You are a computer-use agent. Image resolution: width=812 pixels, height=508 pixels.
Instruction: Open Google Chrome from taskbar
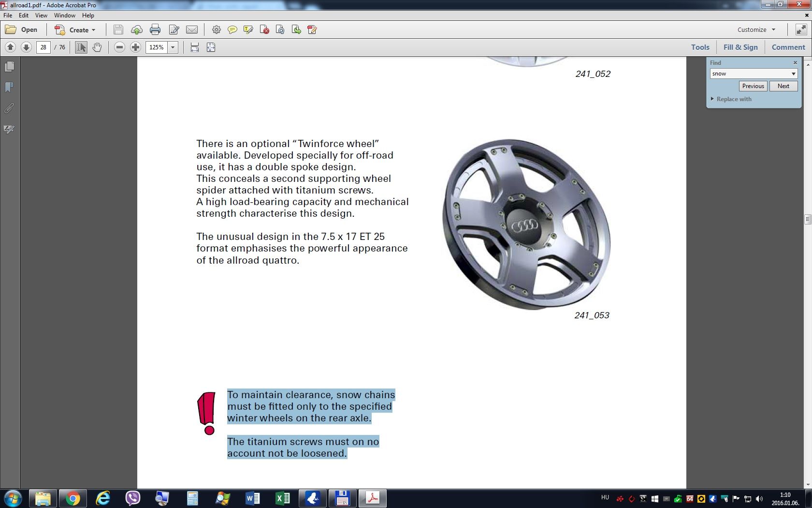click(72, 498)
